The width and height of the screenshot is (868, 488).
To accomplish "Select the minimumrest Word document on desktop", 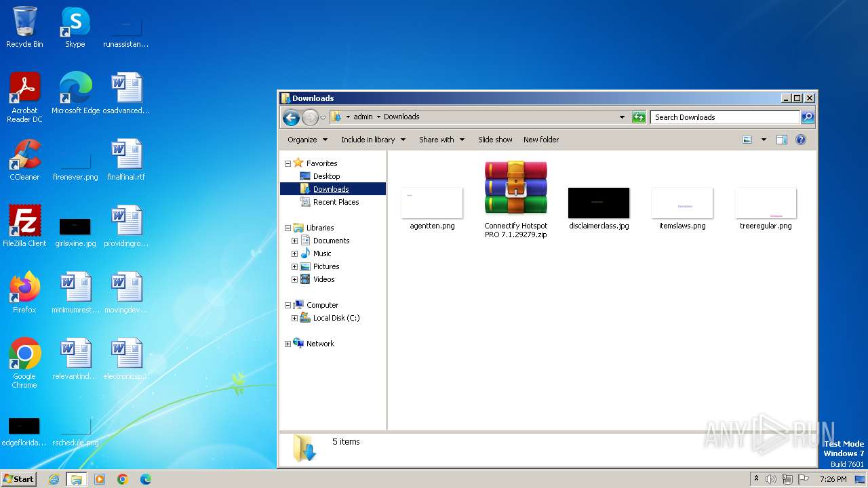I will [75, 292].
